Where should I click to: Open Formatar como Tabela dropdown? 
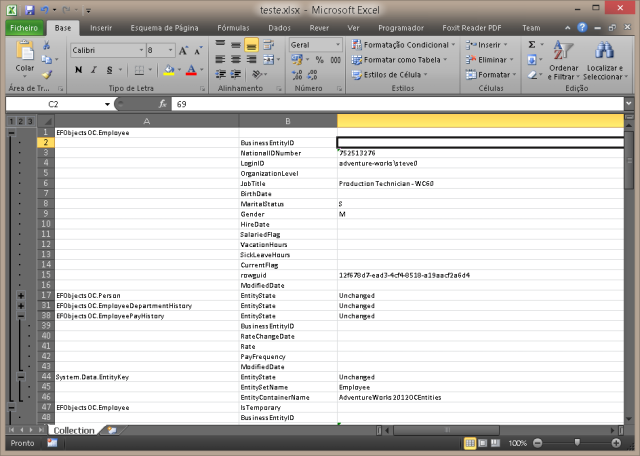(399, 60)
